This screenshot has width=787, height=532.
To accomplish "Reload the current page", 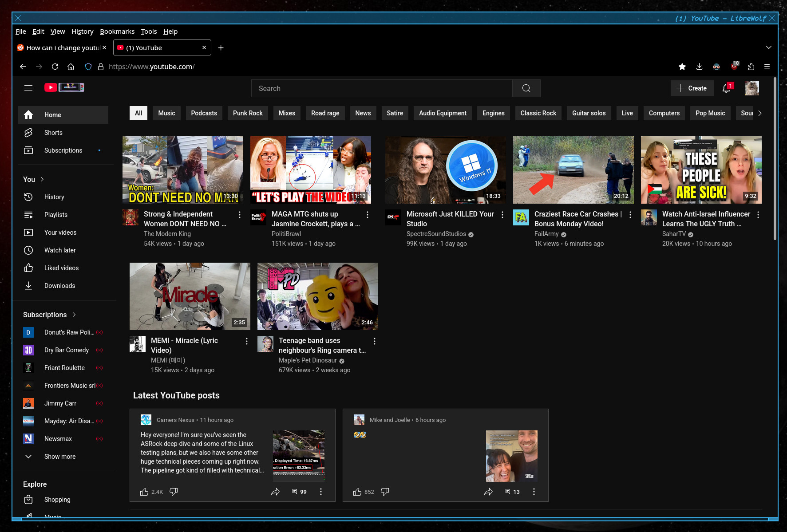I will (x=55, y=67).
